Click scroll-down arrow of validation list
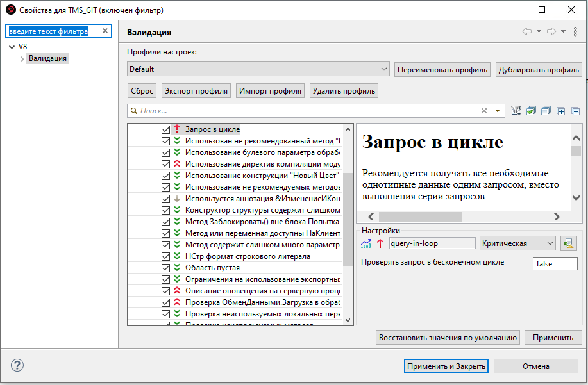 [348, 320]
